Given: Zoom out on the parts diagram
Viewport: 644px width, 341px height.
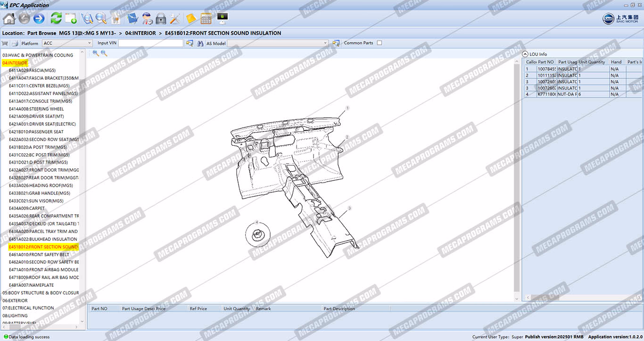Looking at the screenshot, I should (x=104, y=53).
